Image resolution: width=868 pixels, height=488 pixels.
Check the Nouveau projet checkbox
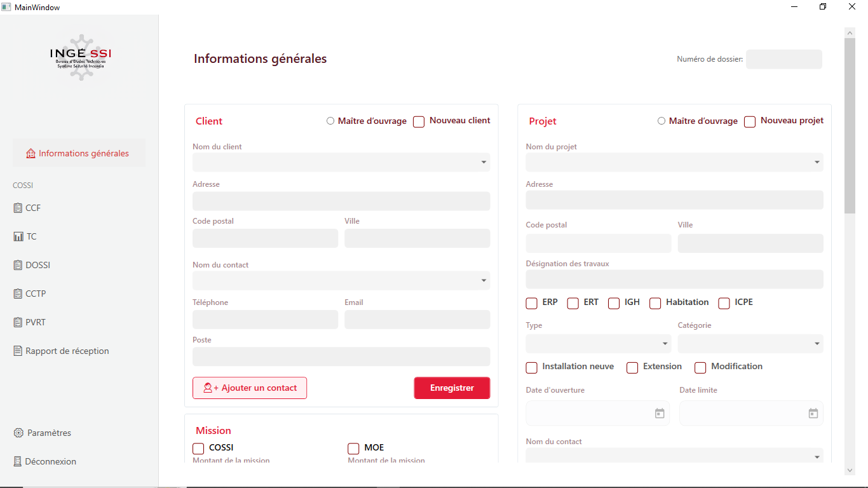(x=750, y=121)
